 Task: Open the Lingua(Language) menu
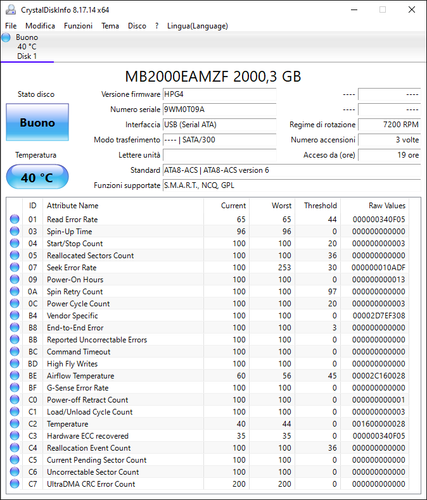pos(197,26)
